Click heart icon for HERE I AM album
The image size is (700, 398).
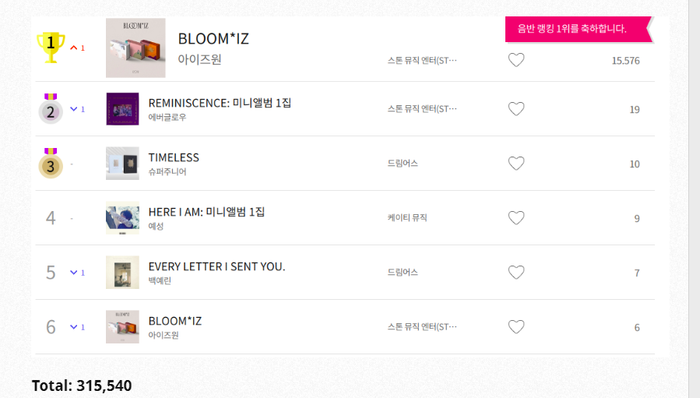click(x=516, y=218)
